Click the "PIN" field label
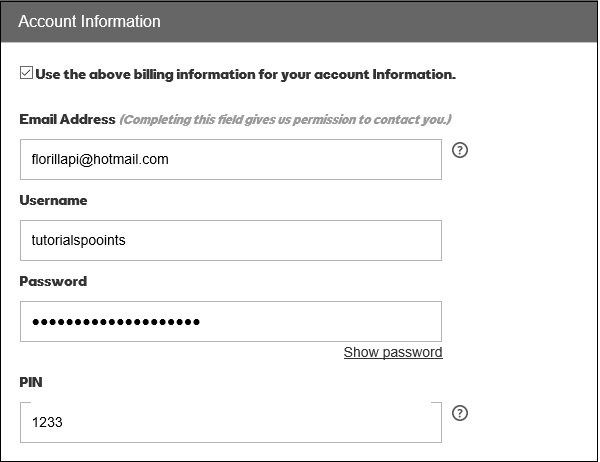This screenshot has width=600, height=462. tap(31, 382)
